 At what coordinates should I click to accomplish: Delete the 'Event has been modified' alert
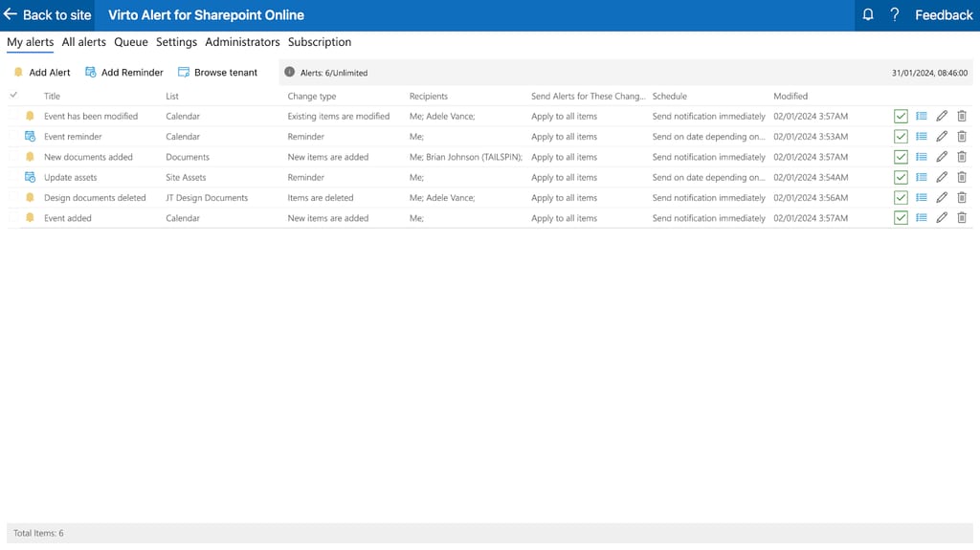[961, 116]
